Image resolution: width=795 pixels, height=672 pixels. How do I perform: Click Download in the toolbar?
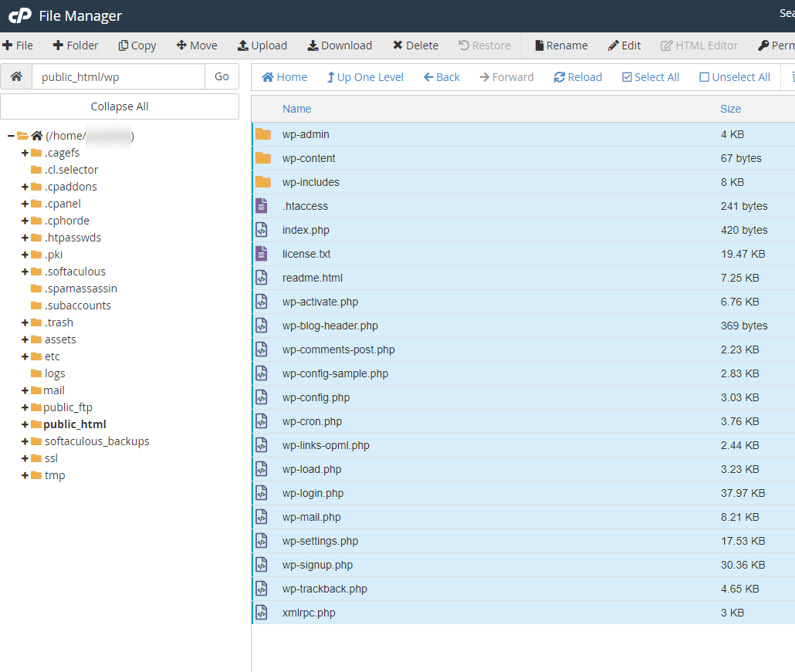(x=340, y=46)
